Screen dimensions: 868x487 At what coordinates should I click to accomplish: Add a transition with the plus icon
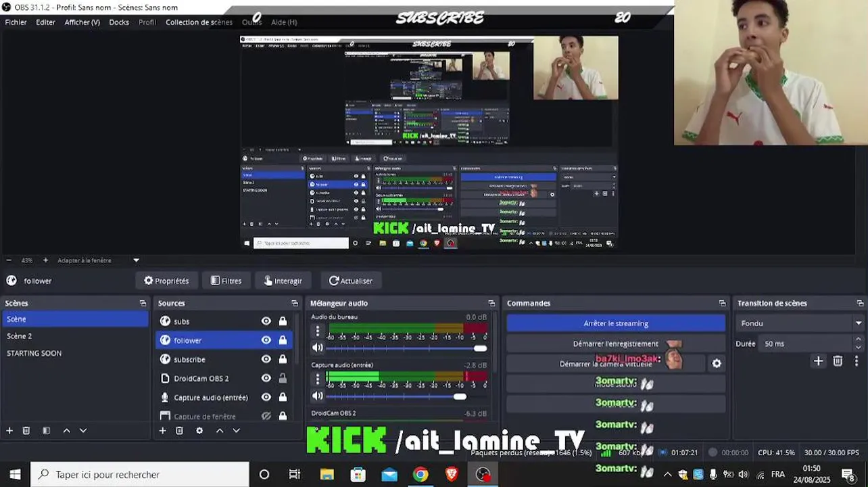tap(818, 361)
